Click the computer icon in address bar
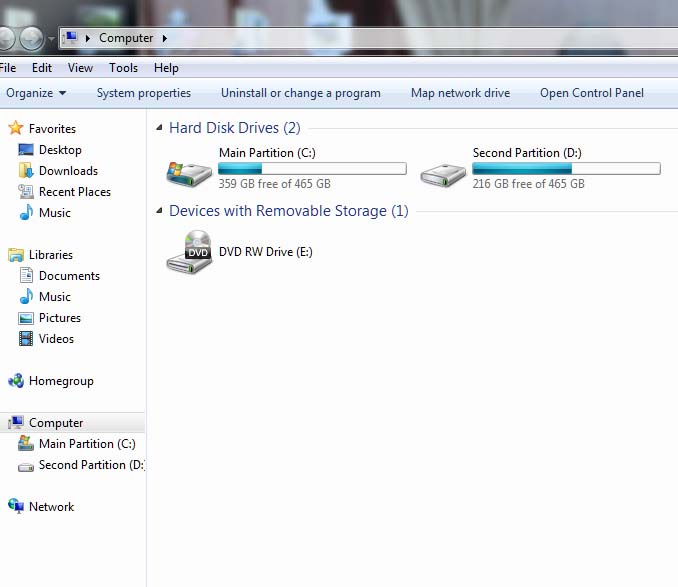 [x=70, y=38]
